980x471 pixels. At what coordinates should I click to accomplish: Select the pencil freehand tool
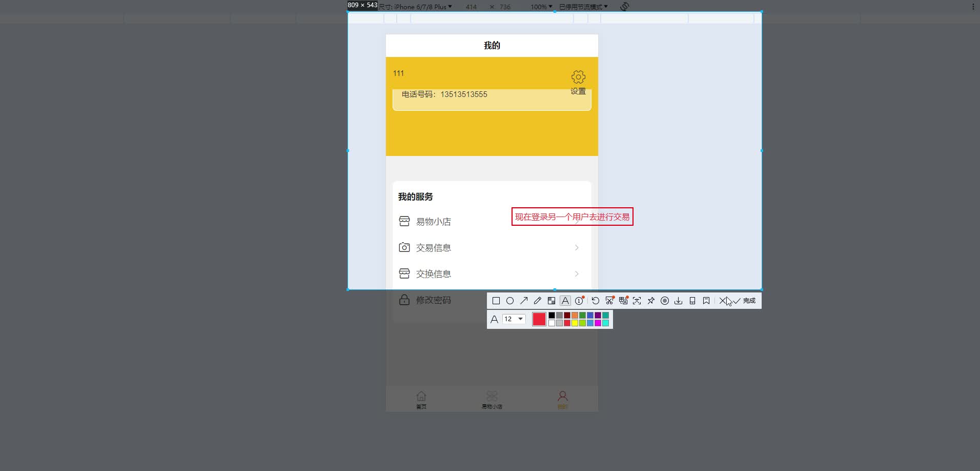(538, 301)
